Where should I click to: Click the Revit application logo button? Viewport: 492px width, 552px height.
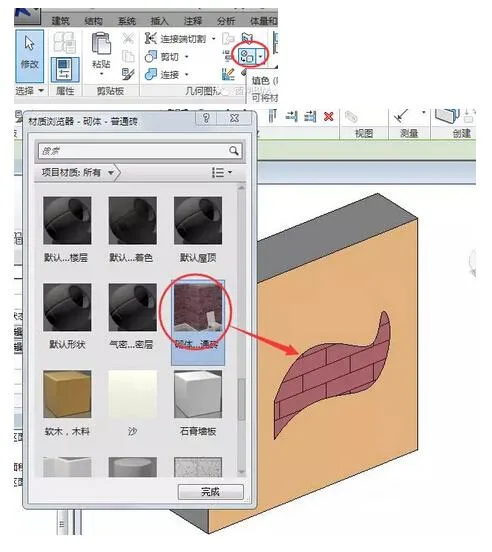(x=27, y=16)
